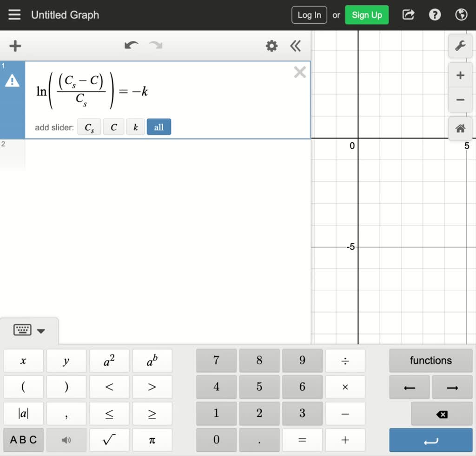The width and height of the screenshot is (476, 456).
Task: Click the Log In button
Action: pos(309,15)
